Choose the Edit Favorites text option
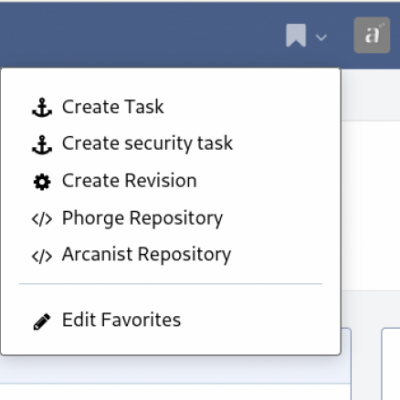Viewport: 400px width, 400px height. (121, 320)
